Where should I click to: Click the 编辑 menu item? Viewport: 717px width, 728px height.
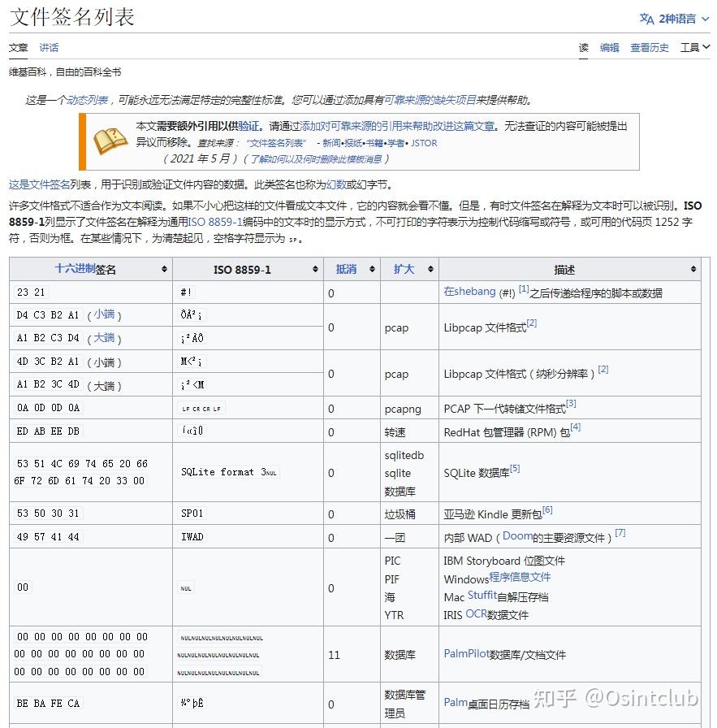click(610, 48)
